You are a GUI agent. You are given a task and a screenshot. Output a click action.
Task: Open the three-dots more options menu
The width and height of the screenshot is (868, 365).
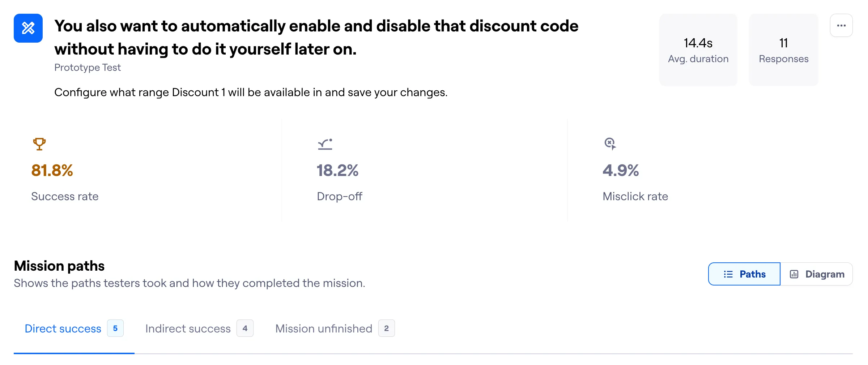click(841, 26)
